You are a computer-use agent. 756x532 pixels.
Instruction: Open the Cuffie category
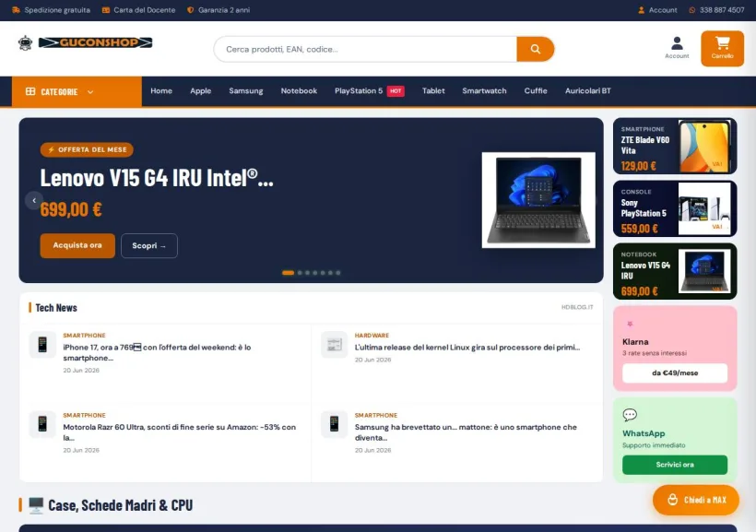click(536, 90)
